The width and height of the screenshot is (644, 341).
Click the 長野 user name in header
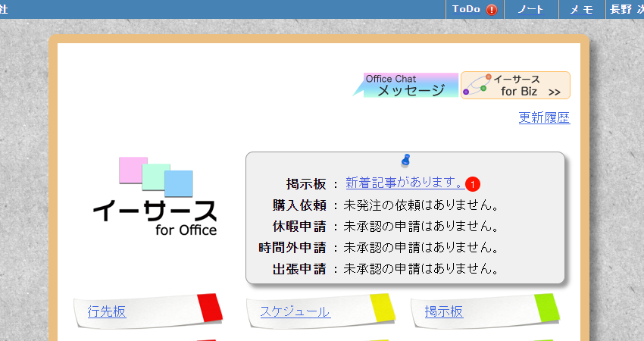click(x=626, y=9)
